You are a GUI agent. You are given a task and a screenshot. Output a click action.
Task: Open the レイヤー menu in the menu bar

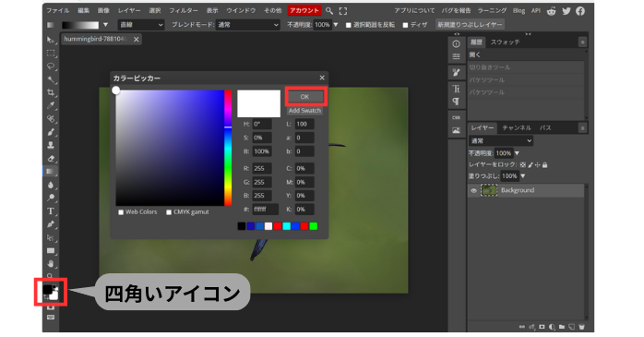pyautogui.click(x=129, y=11)
